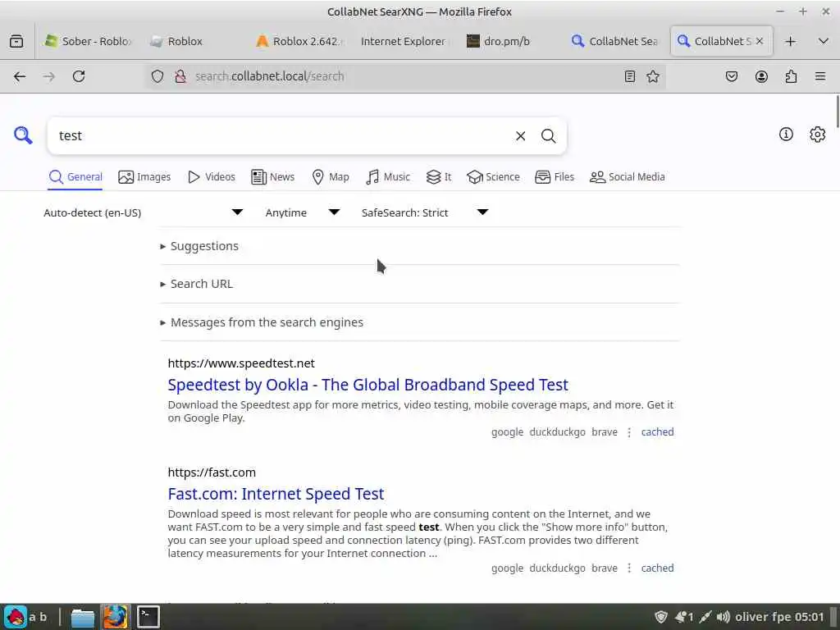
Task: Click brave engine label under Fast.com
Action: tap(605, 568)
